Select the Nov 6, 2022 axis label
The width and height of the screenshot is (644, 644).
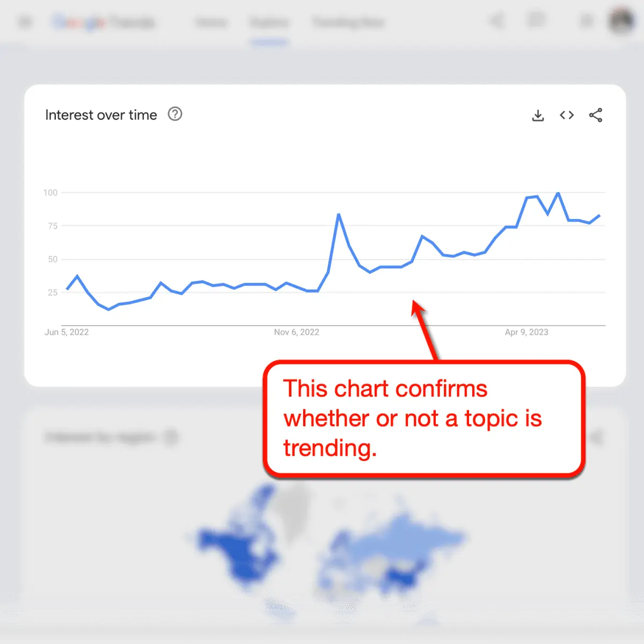point(296,332)
